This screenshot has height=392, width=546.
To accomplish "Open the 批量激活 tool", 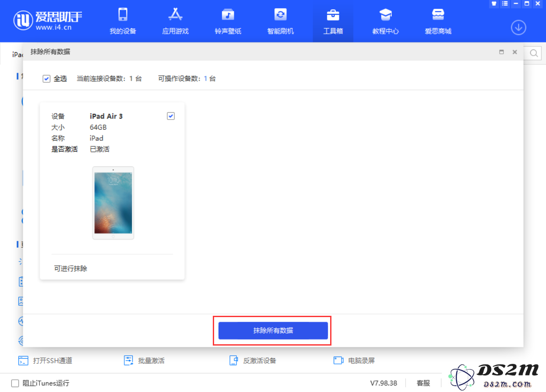I will (144, 361).
